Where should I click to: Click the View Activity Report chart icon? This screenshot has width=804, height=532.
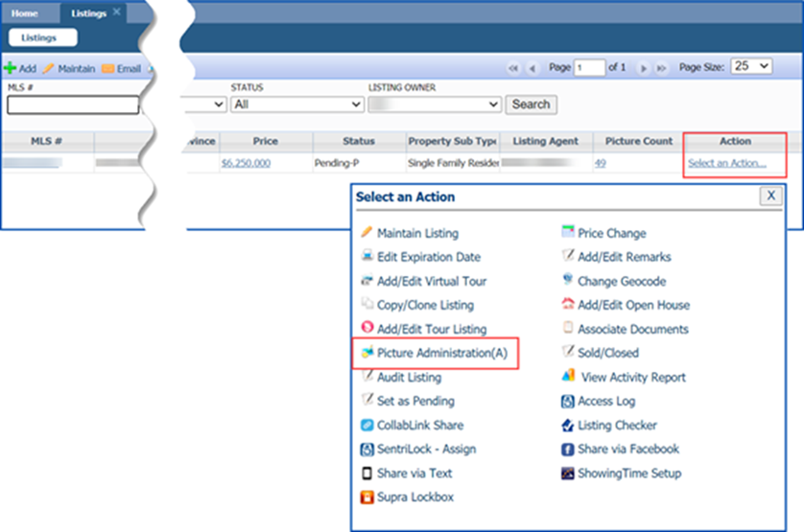click(568, 377)
